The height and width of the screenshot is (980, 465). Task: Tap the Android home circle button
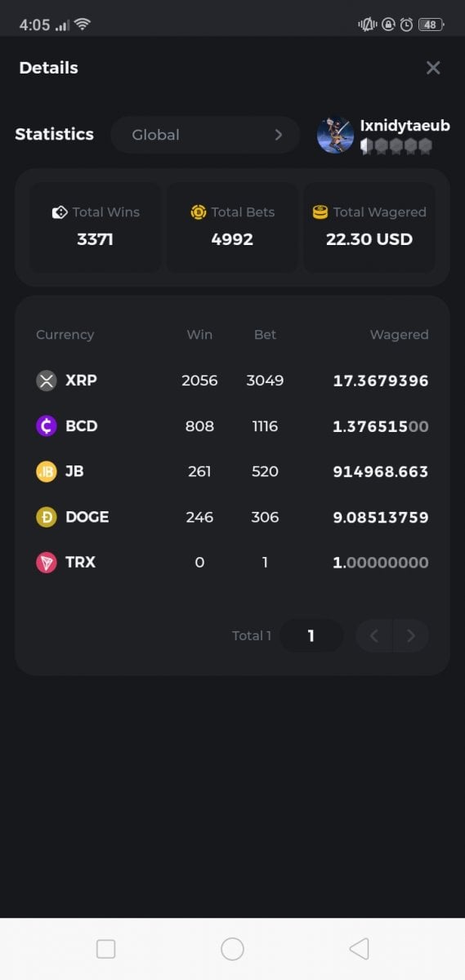tap(233, 948)
